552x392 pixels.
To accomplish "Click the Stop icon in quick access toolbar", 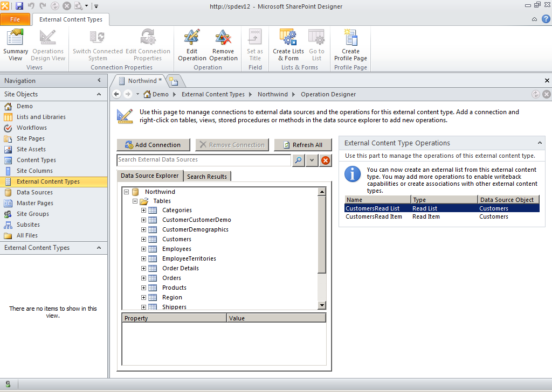I will pyautogui.click(x=66, y=6).
